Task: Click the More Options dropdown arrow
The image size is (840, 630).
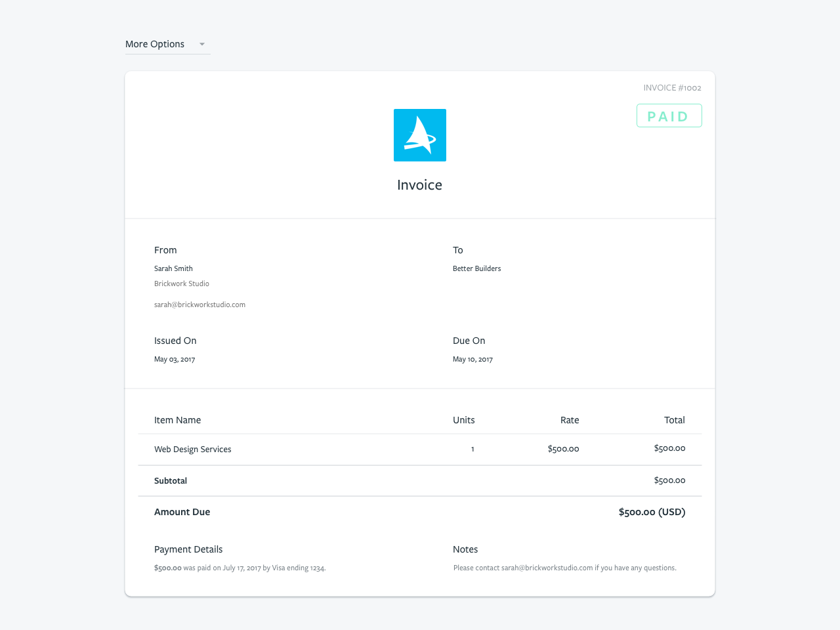Action: click(202, 45)
